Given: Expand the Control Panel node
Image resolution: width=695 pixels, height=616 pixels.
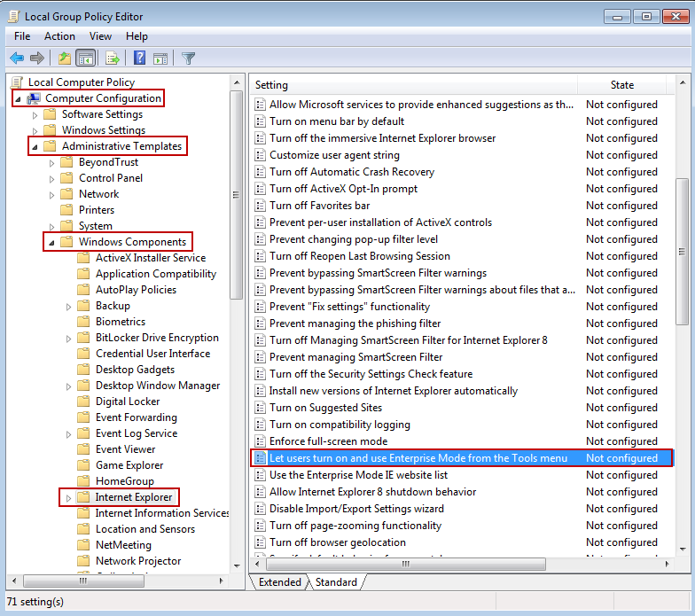Looking at the screenshot, I should point(51,179).
